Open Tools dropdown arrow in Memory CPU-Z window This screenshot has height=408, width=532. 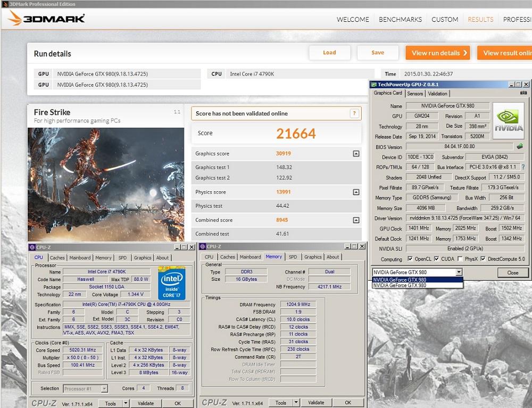(x=296, y=403)
